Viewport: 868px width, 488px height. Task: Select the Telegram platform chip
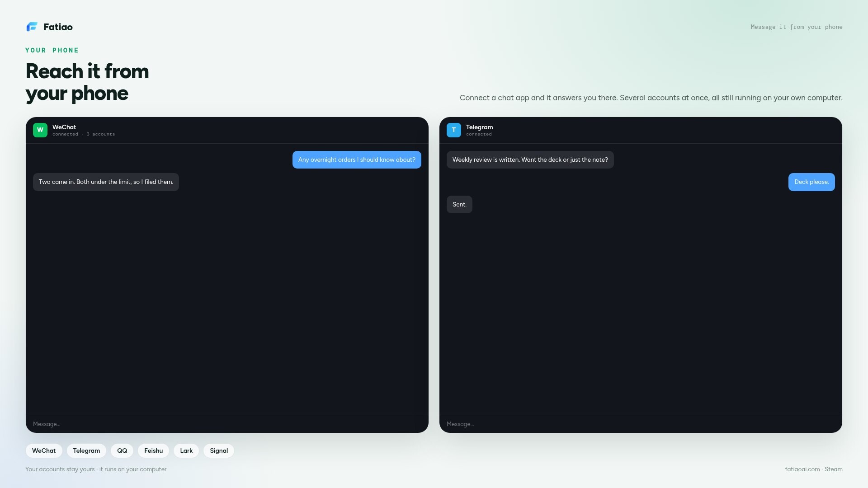click(86, 450)
